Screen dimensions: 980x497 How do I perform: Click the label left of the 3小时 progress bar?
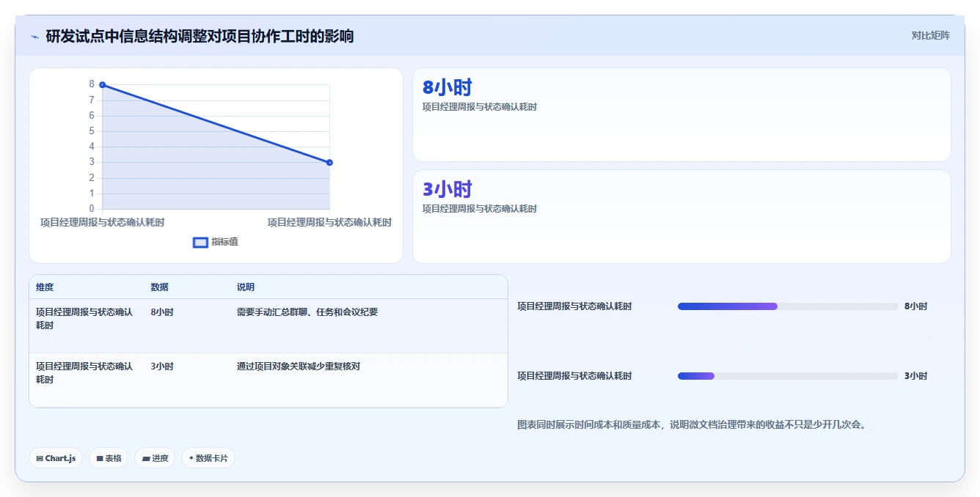coord(574,376)
